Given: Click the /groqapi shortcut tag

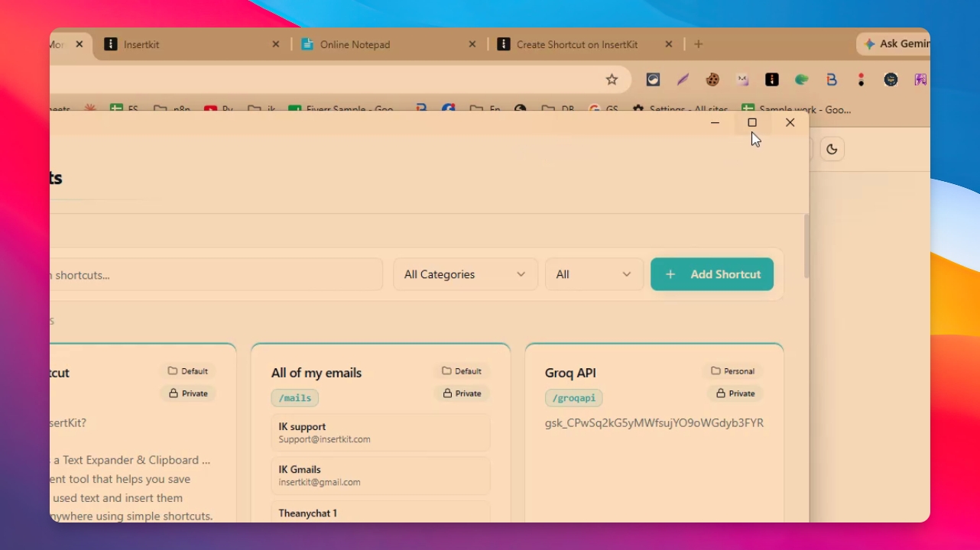Looking at the screenshot, I should [x=573, y=398].
